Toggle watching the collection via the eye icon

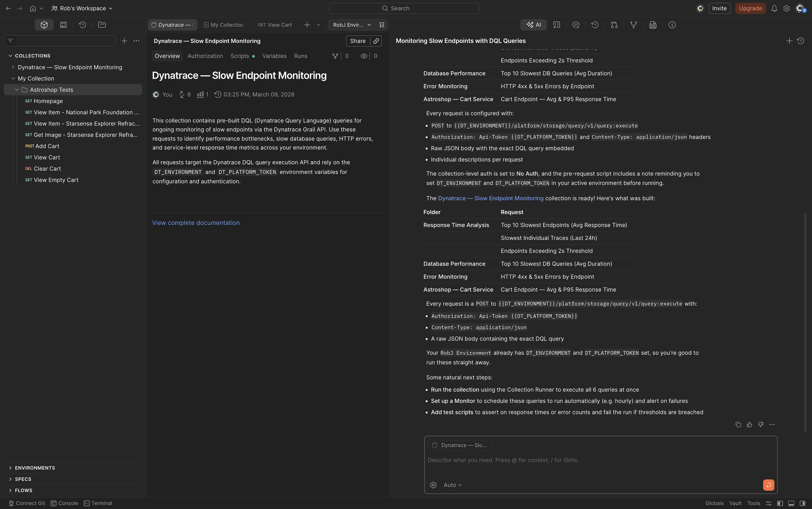tap(363, 56)
